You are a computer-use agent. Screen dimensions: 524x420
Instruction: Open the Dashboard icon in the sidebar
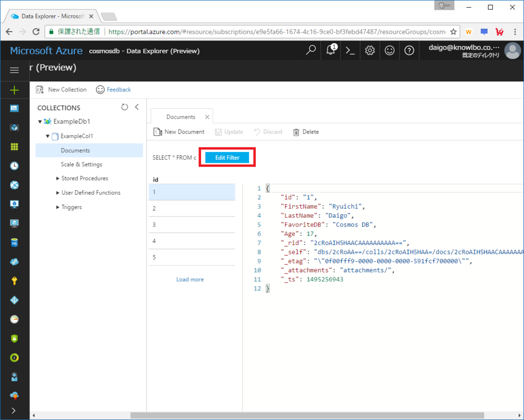(14, 108)
